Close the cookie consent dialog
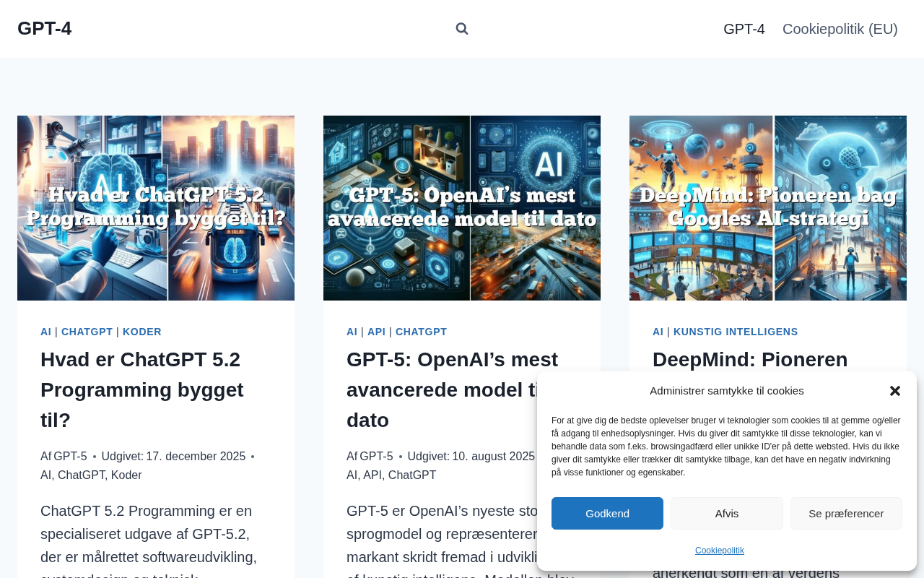The image size is (924, 578). point(895,391)
